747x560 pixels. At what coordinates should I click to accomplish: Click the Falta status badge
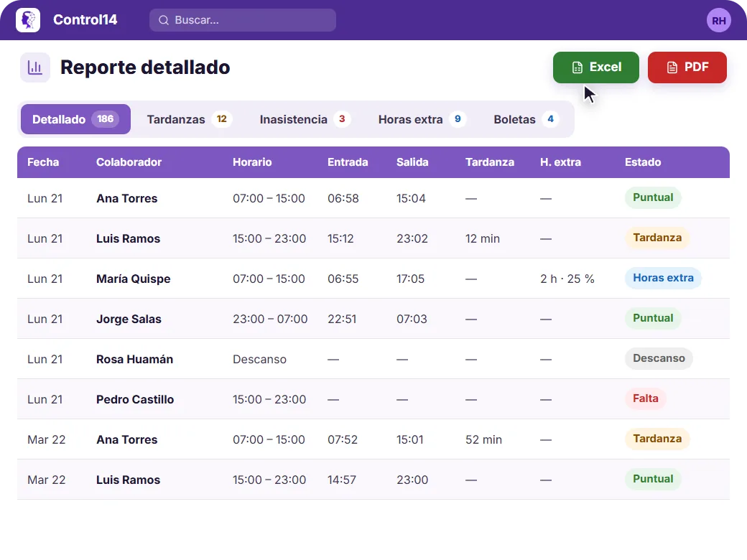click(645, 398)
